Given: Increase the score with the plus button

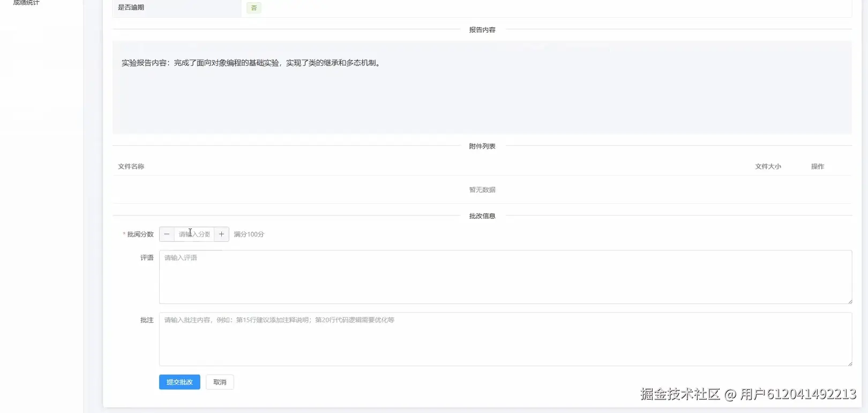Looking at the screenshot, I should (x=221, y=234).
